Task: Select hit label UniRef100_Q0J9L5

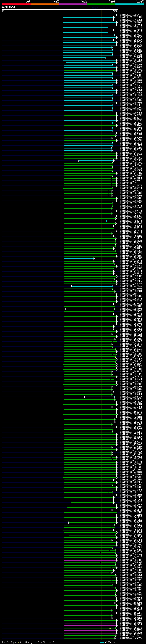Action: (131, 180)
